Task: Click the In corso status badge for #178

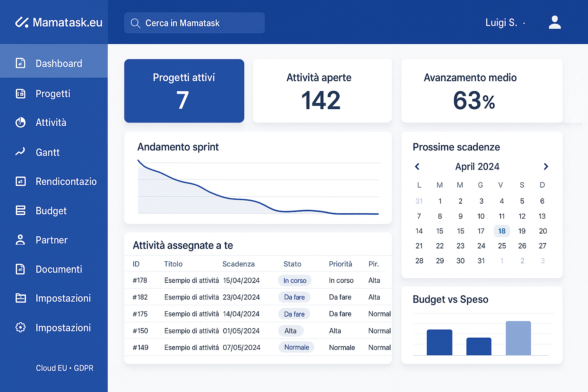Action: click(x=294, y=281)
